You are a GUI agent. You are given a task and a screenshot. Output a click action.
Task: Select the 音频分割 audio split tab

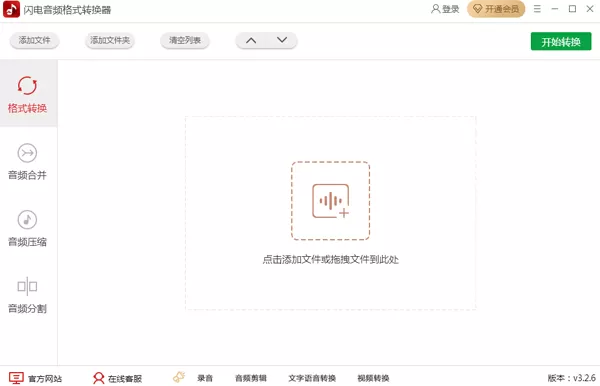point(28,295)
